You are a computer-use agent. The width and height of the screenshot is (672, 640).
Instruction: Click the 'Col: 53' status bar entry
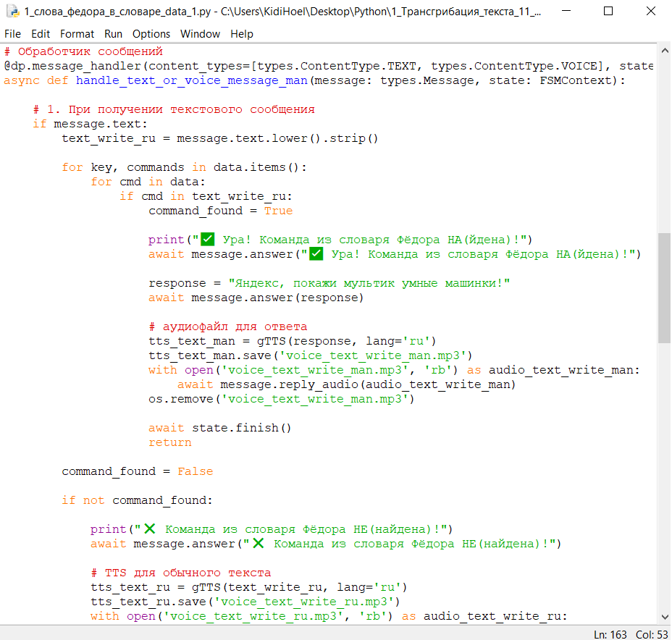pos(652,634)
